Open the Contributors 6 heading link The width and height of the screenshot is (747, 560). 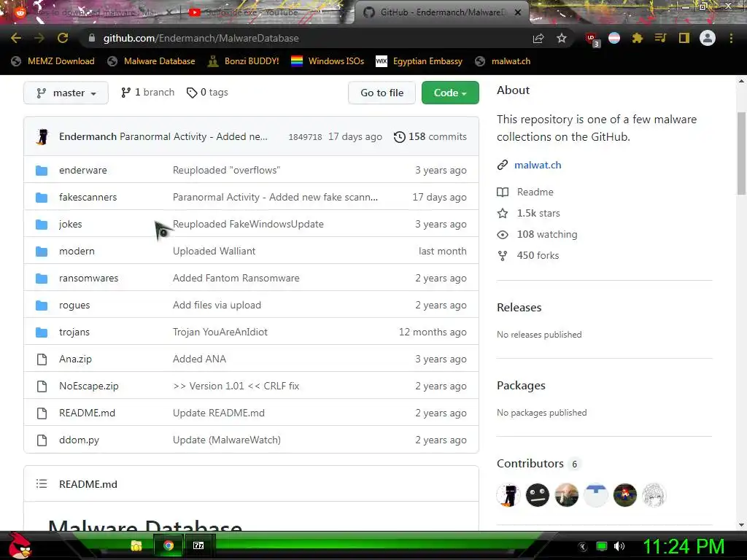pos(538,463)
